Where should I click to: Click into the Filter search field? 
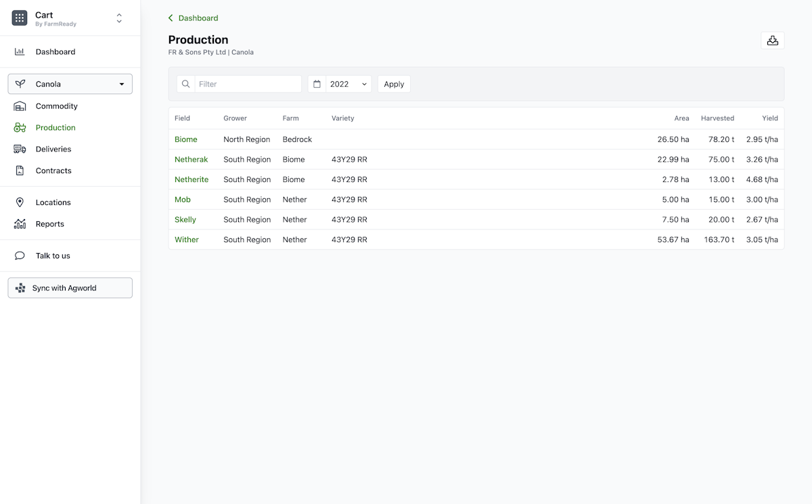248,84
